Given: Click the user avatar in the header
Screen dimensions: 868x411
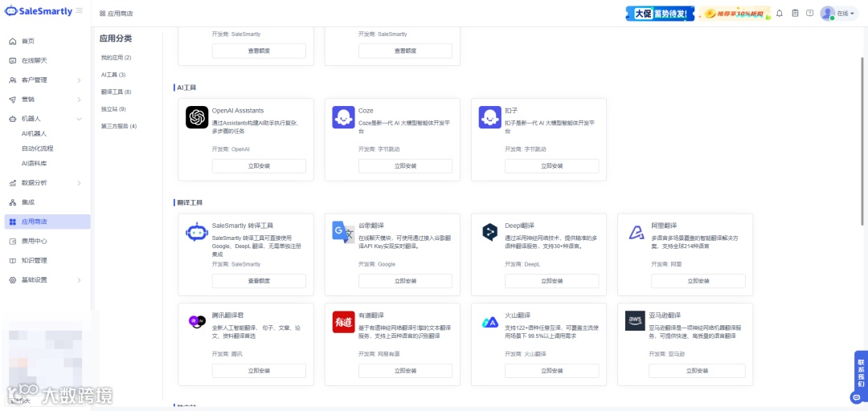Looking at the screenshot, I should pyautogui.click(x=828, y=14).
